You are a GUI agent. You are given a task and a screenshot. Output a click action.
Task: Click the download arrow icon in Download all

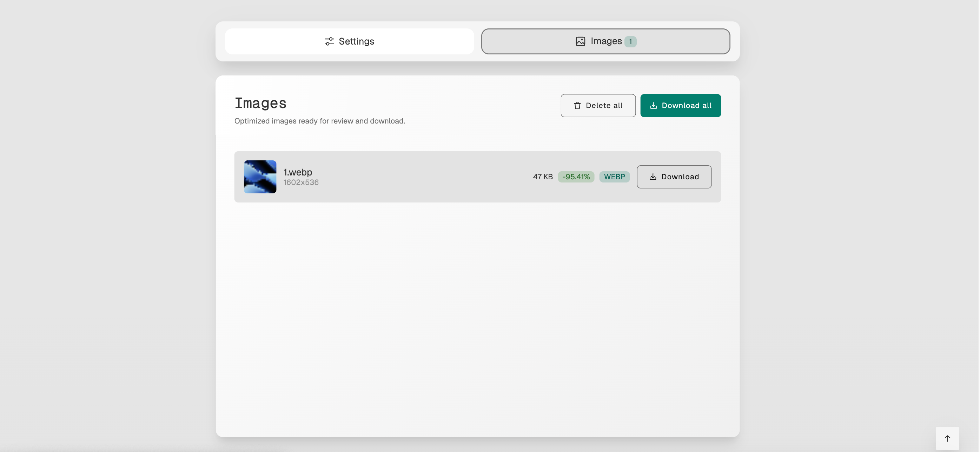click(653, 106)
